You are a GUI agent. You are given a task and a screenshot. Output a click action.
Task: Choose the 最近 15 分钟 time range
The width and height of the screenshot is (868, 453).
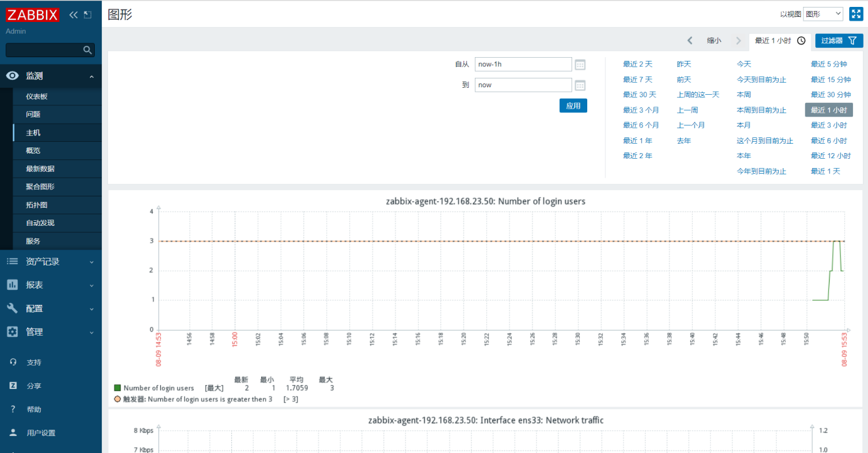[x=830, y=80]
